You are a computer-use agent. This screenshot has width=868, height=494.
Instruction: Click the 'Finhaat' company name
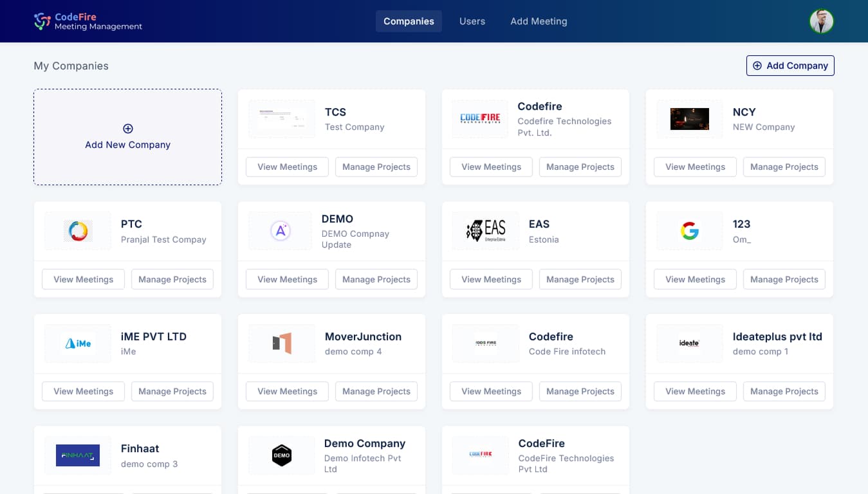point(140,448)
